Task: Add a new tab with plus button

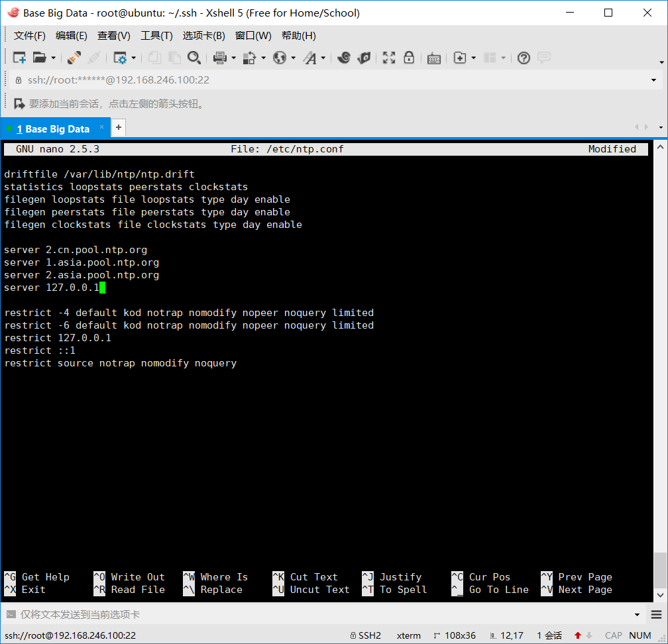Action: tap(119, 127)
